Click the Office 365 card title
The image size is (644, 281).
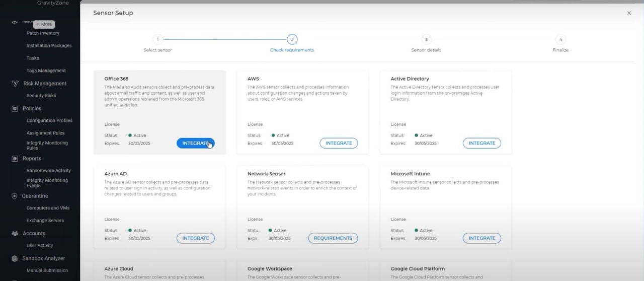click(x=116, y=79)
